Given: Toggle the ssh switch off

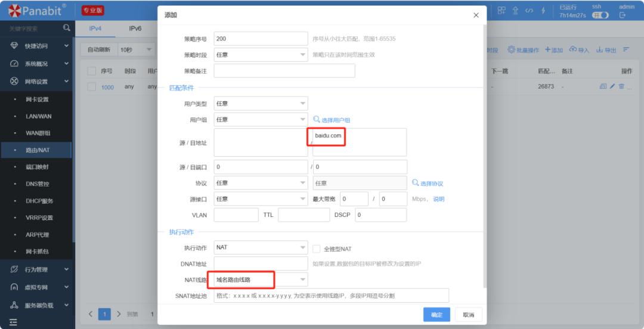Looking at the screenshot, I should [x=600, y=15].
